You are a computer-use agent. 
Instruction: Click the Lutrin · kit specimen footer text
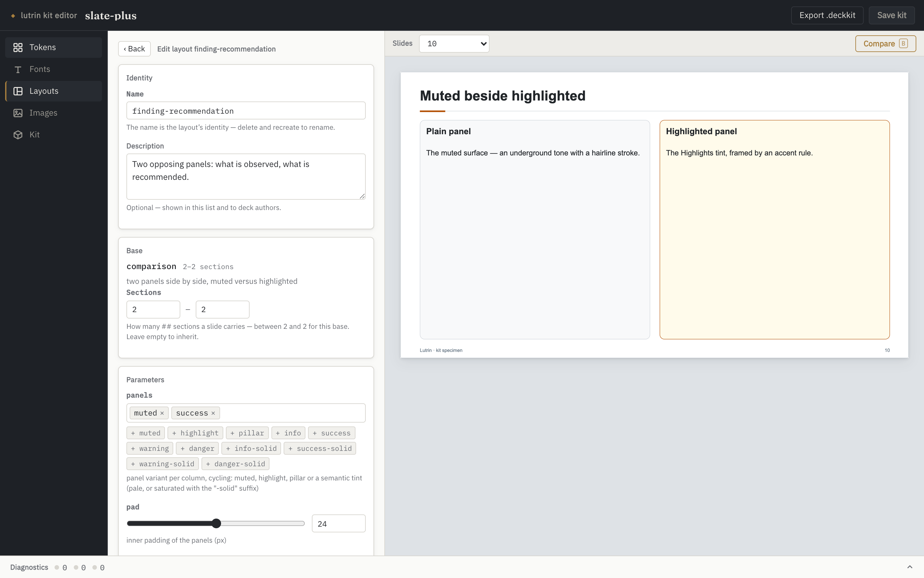click(x=441, y=350)
